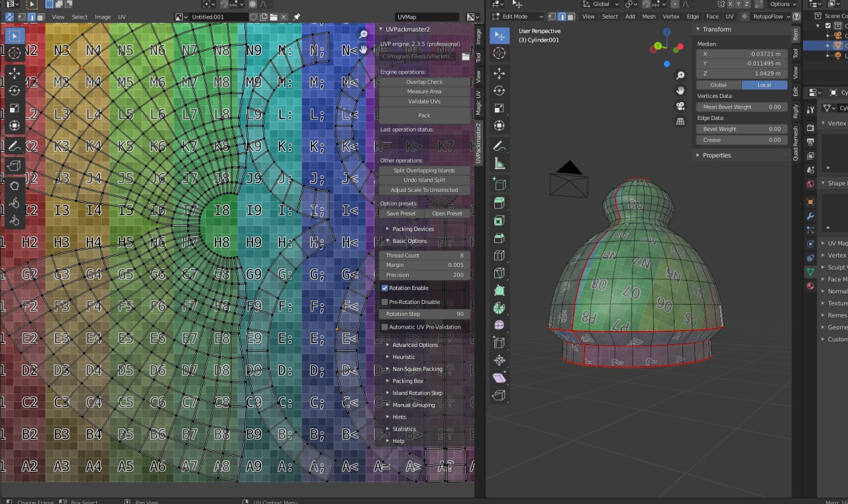Choose the Move tool in UV editor toolbar
This screenshot has width=848, height=504.
coord(15,73)
